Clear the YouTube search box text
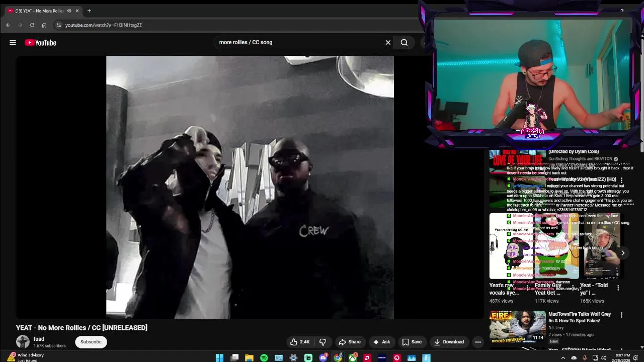The image size is (644, 362). click(x=388, y=43)
